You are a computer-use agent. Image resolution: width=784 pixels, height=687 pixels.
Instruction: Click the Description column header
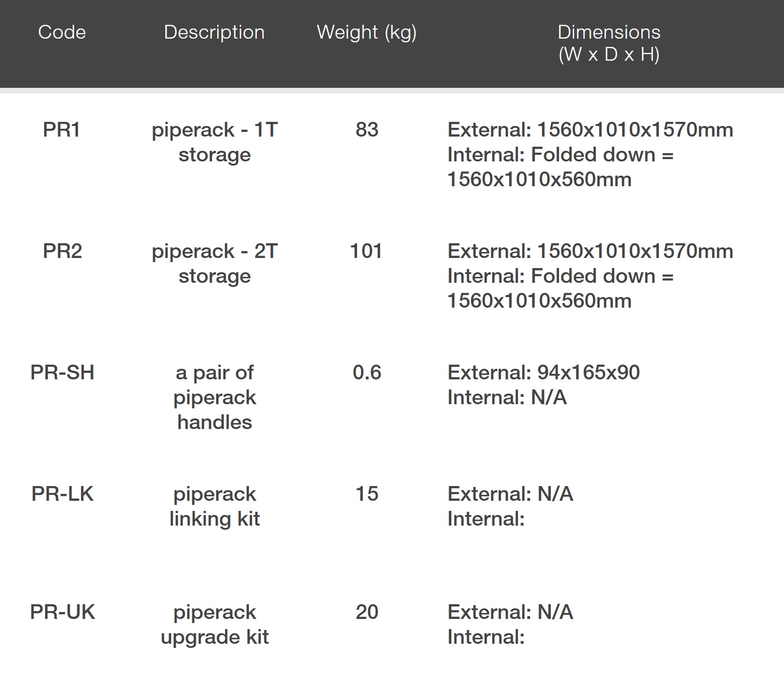click(214, 32)
